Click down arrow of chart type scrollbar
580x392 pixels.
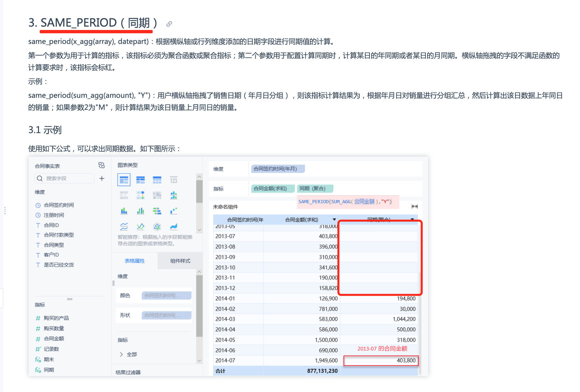pyautogui.click(x=199, y=230)
